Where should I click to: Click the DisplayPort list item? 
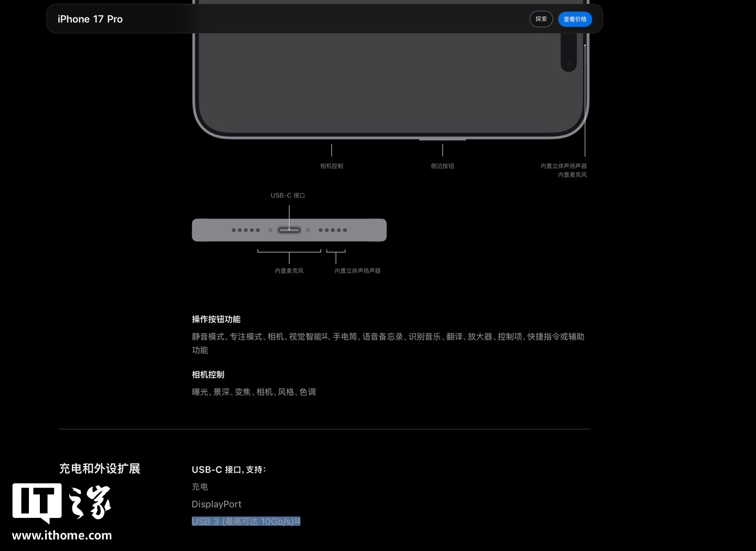point(216,504)
